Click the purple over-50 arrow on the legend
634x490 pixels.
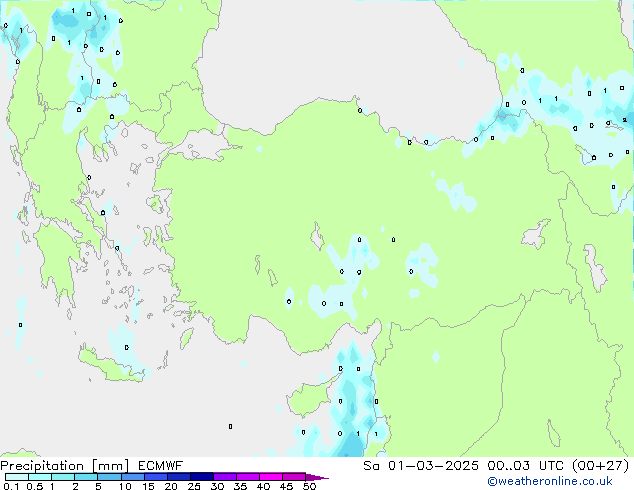click(x=317, y=477)
